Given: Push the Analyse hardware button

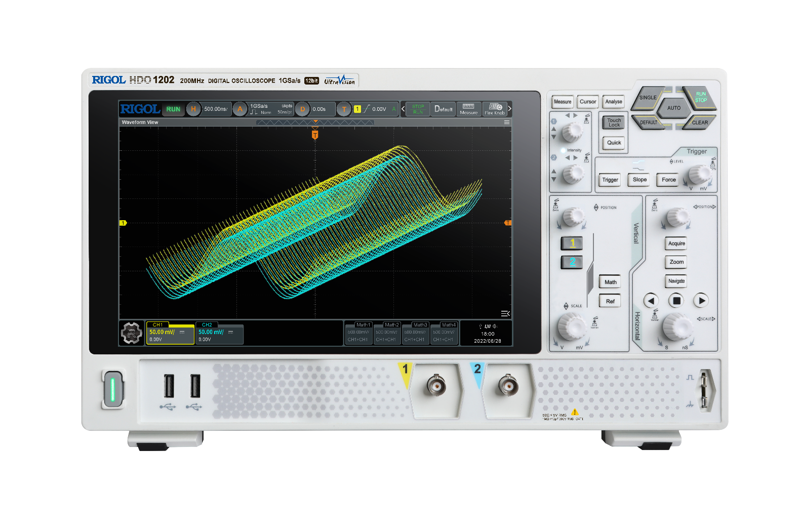Looking at the screenshot, I should 614,102.
